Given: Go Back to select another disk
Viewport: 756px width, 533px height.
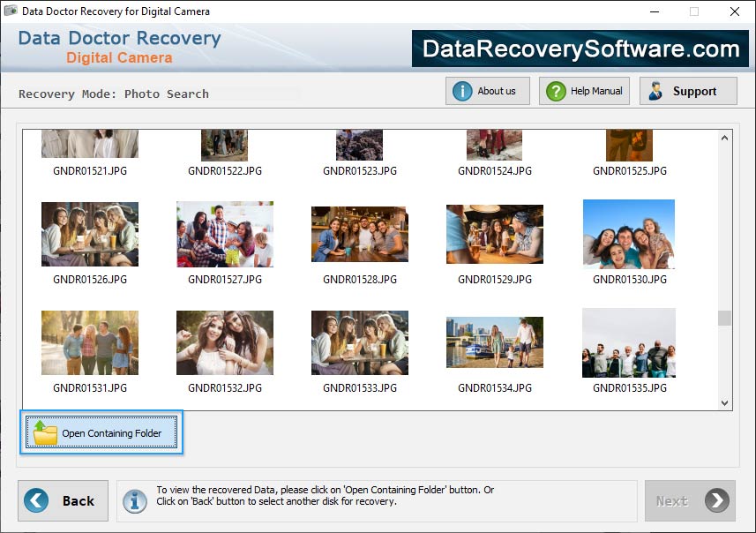Looking at the screenshot, I should [x=63, y=500].
